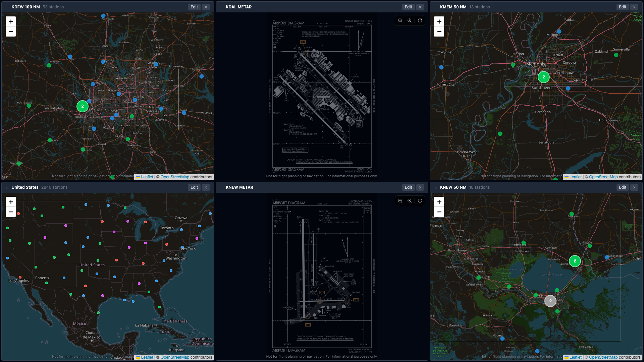Select the blue station marker near Denton

click(103, 62)
